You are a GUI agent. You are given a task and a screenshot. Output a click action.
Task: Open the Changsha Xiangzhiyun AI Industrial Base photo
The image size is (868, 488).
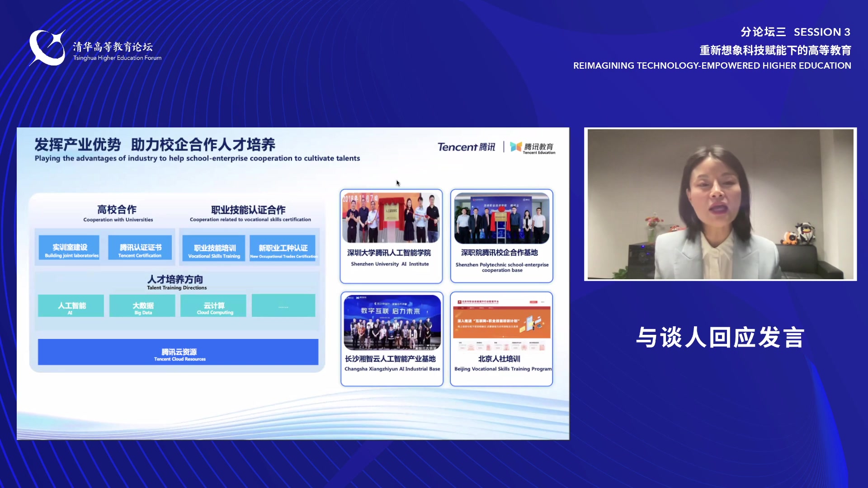point(392,323)
